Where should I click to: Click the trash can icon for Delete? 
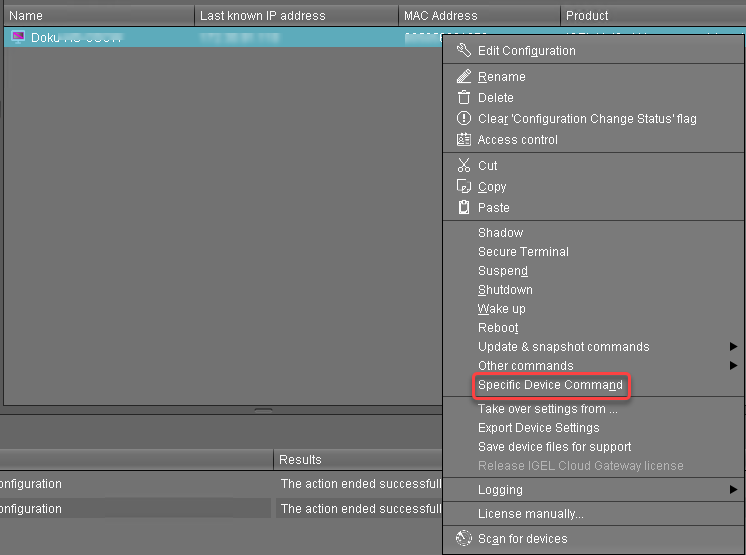click(463, 98)
